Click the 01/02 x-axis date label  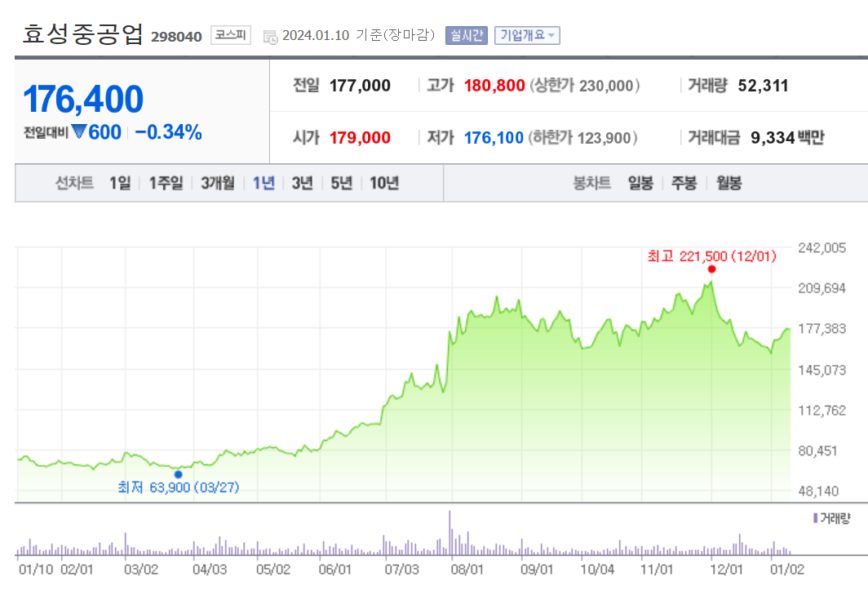point(787,569)
